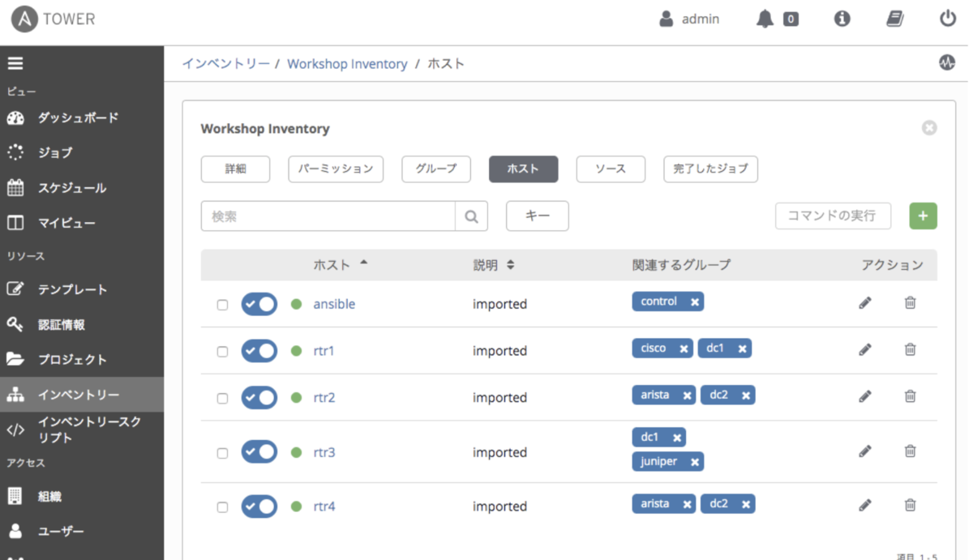Screen dimensions: 973x560
Task: Close the Workshop Inventory panel
Action: coord(929,128)
